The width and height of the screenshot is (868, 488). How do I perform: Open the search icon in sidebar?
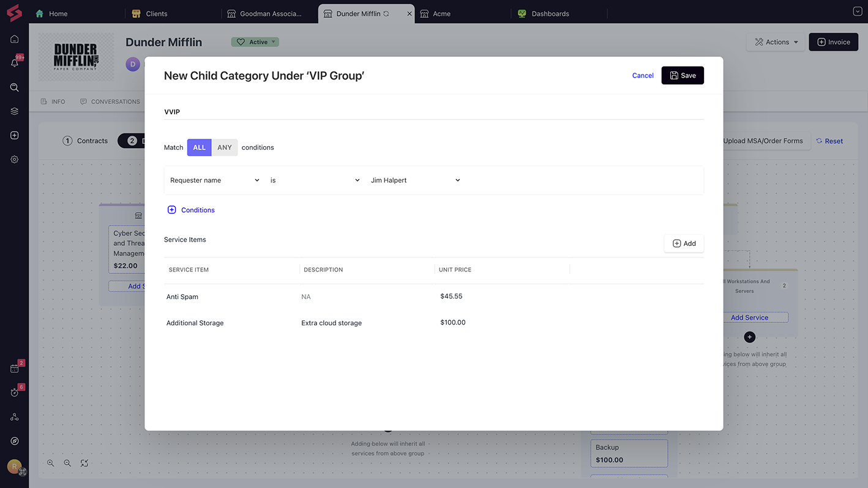15,87
